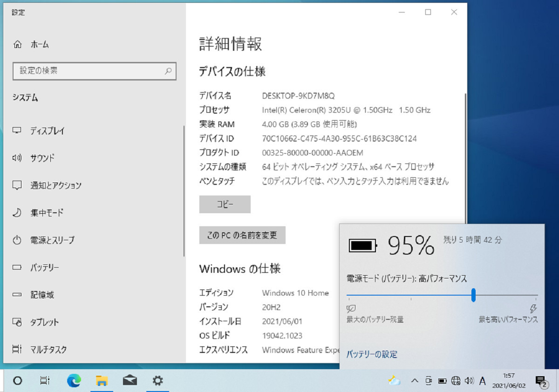Select install date 2021/06/01 text

click(281, 321)
